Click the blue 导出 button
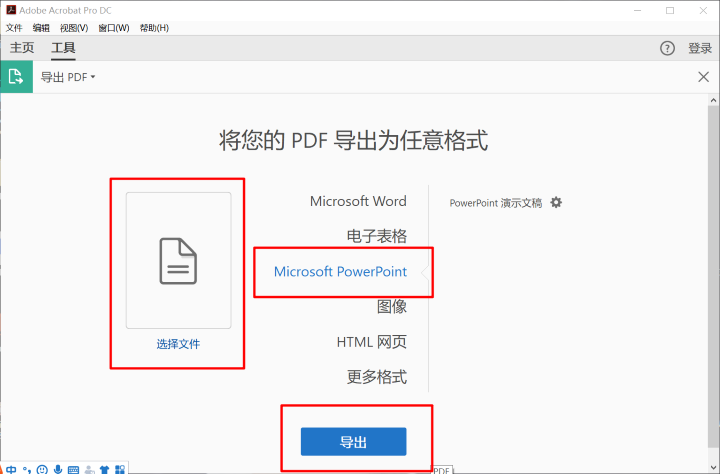Viewport: 720px width, 474px height. 353,441
